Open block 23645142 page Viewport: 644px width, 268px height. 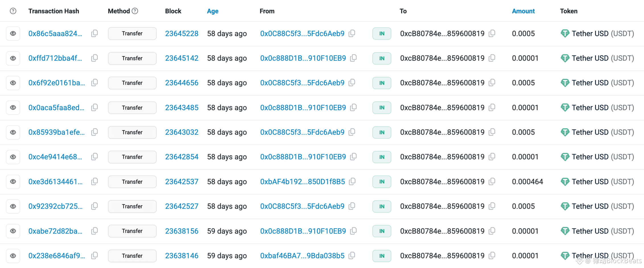pos(182,58)
